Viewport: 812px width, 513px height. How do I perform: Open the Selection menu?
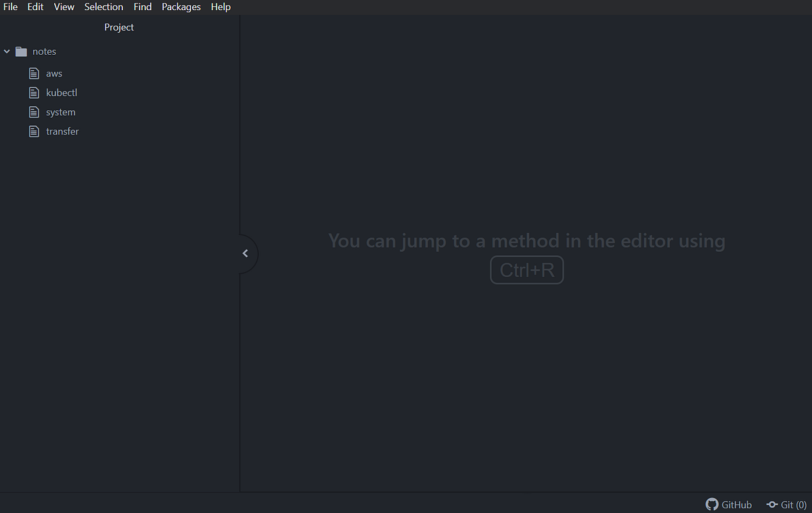coord(104,7)
